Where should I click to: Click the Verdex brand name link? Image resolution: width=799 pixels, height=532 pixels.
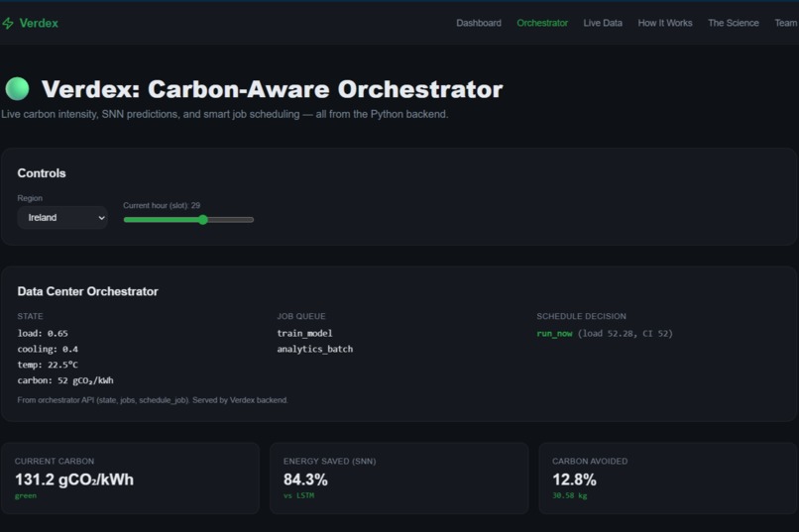point(39,24)
